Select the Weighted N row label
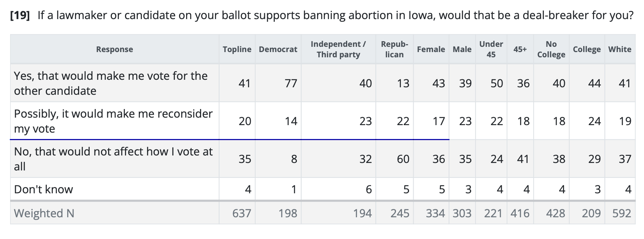 tap(44, 213)
